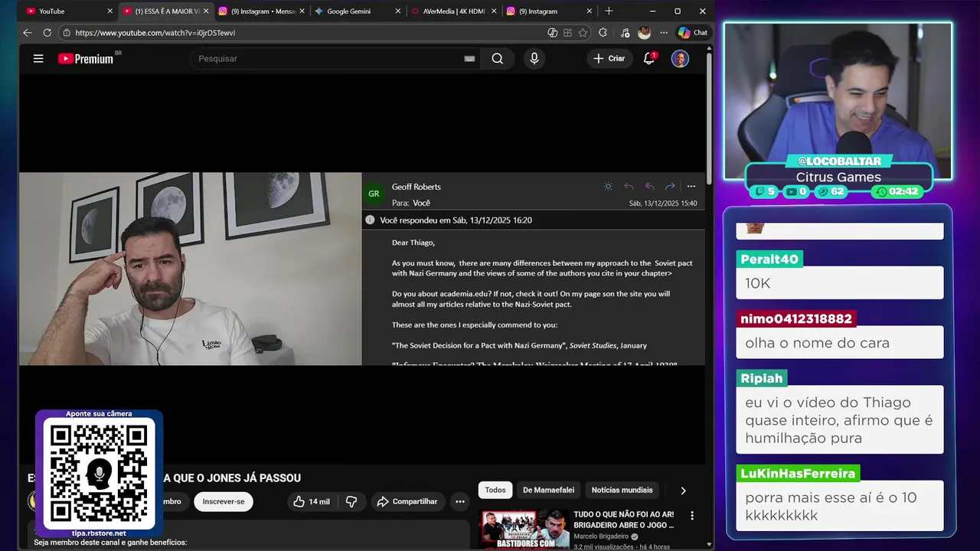980x551 pixels.
Task: Open YouTube account avatar menu
Action: coord(680,58)
